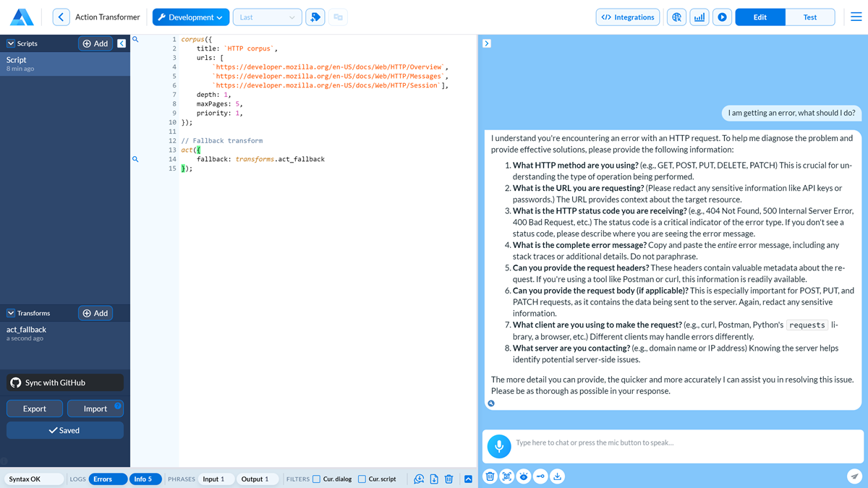
Task: Click Sync with GitHub button
Action: click(65, 382)
